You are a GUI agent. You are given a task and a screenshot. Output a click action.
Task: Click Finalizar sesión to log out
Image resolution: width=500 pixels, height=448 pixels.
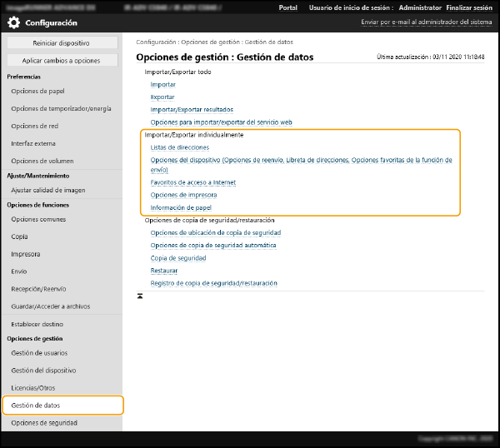[469, 7]
